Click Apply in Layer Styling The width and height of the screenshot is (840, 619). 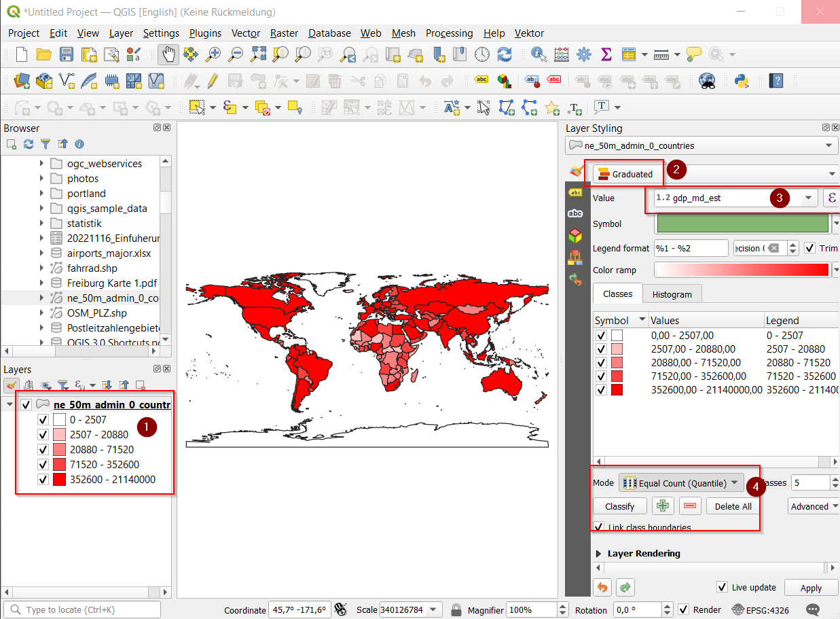[x=811, y=587]
